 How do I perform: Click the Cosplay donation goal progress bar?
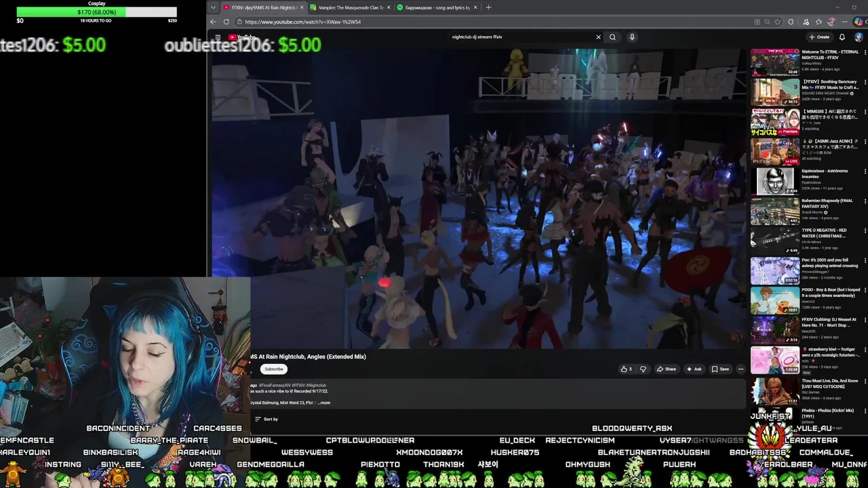click(x=97, y=12)
